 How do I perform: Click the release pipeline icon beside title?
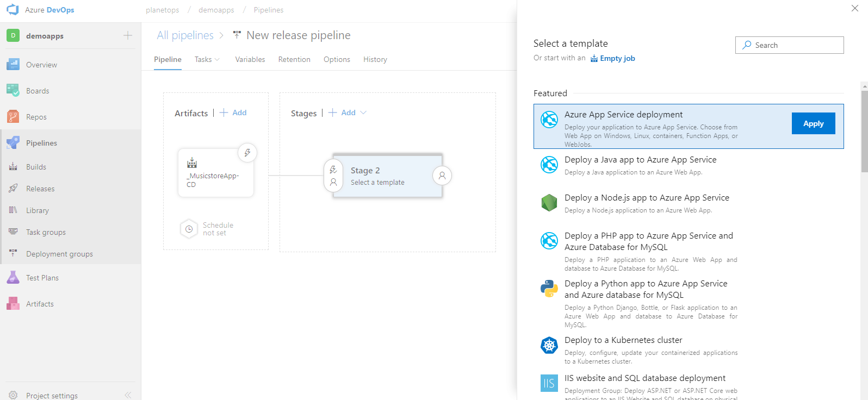coord(237,35)
